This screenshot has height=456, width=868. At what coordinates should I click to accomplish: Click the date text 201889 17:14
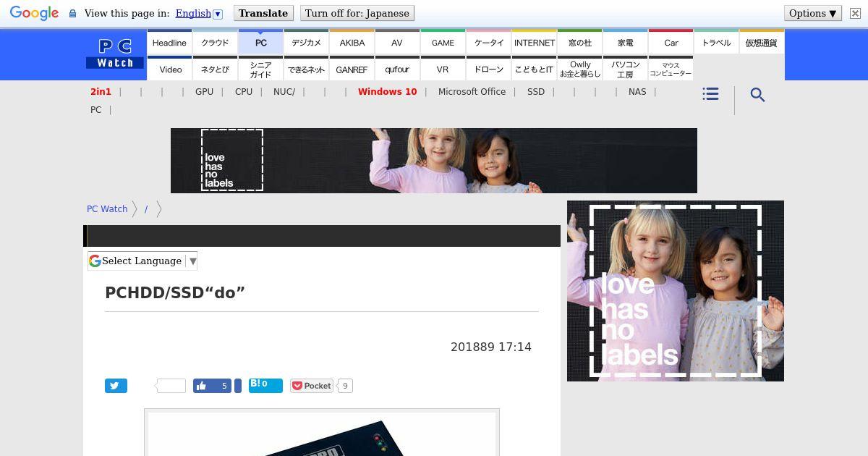491,347
